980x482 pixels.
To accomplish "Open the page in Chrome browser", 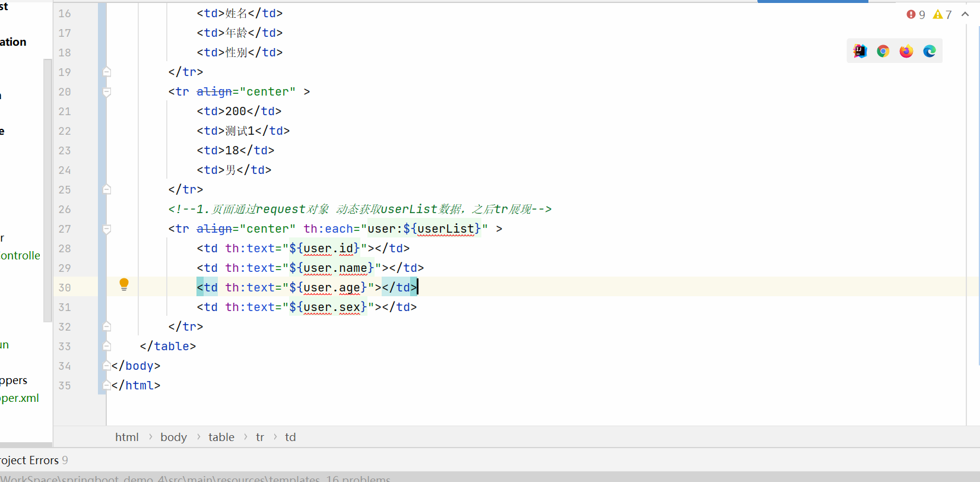I will [883, 52].
